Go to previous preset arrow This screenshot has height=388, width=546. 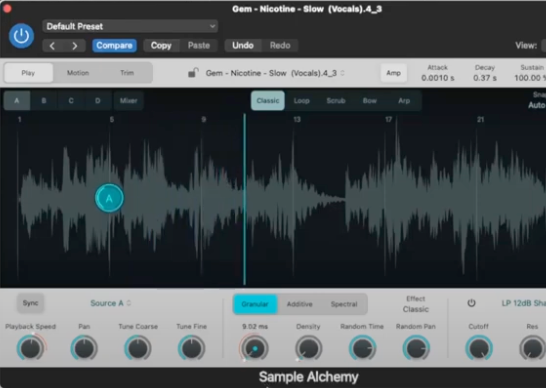coord(53,46)
